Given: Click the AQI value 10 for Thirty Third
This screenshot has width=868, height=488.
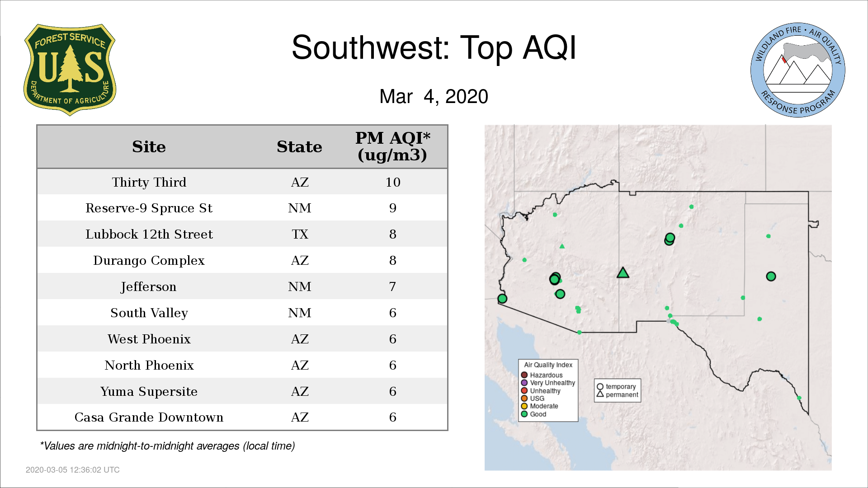Looking at the screenshot, I should coord(392,182).
